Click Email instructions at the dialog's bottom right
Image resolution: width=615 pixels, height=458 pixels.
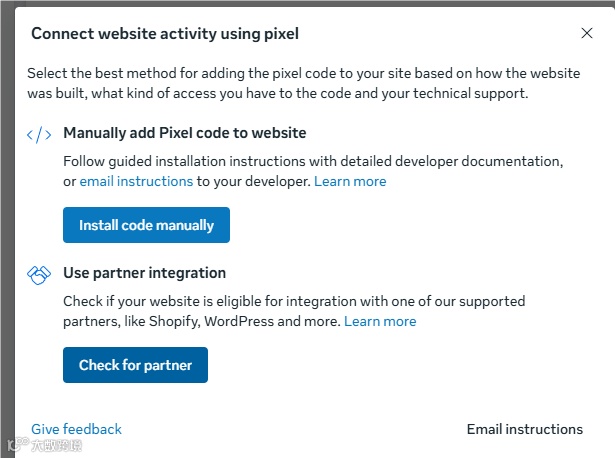click(x=524, y=429)
